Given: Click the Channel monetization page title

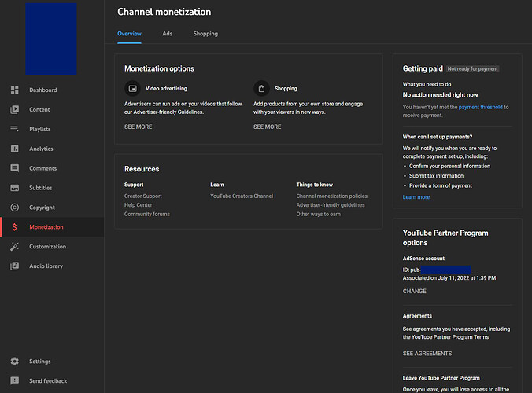Looking at the screenshot, I should coord(164,12).
